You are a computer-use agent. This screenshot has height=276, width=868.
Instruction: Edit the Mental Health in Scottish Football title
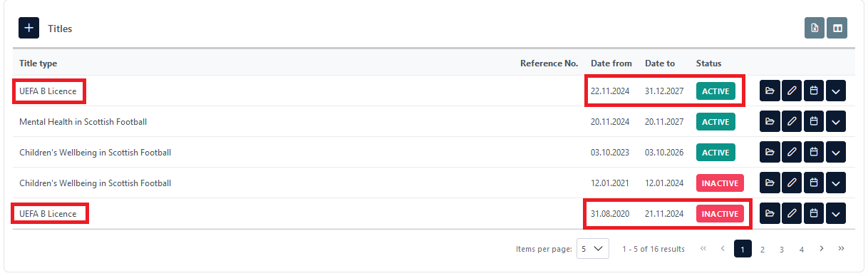792,122
